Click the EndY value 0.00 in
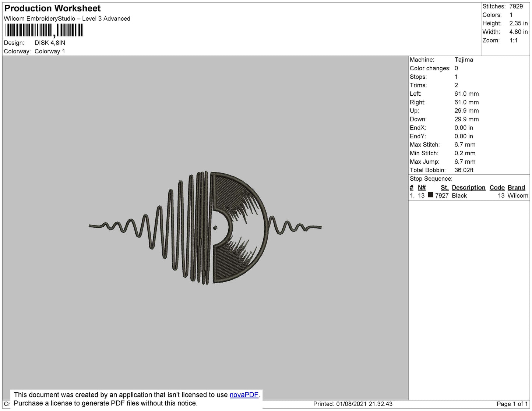This screenshot has height=411, width=532. click(464, 136)
